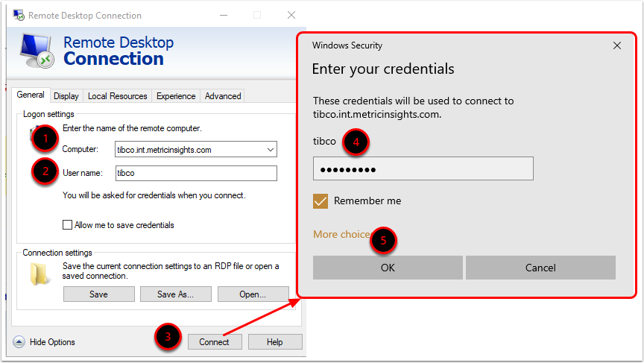The height and width of the screenshot is (363, 644).
Task: Click the 'Connection settings' group label
Action: [x=57, y=253]
